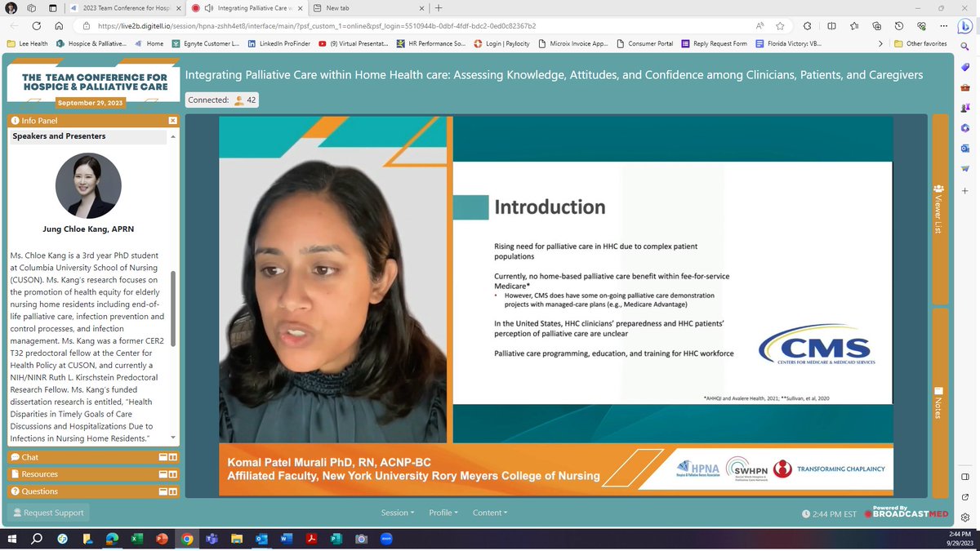Open the Session dropdown menu

397,513
